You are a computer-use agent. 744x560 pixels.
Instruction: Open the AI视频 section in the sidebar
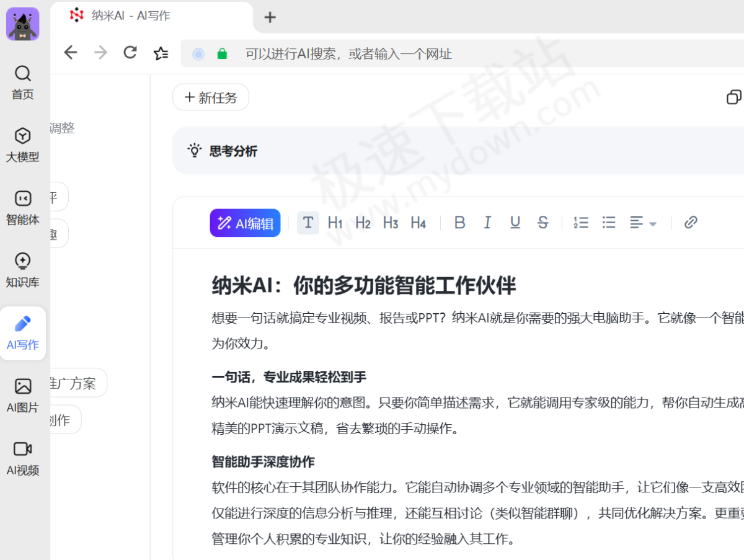pyautogui.click(x=22, y=458)
